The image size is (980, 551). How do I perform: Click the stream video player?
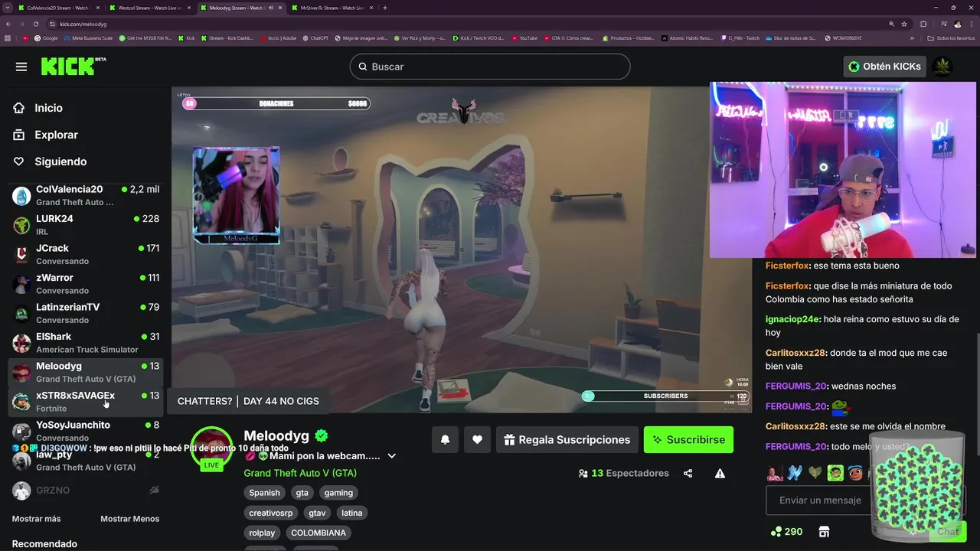[x=462, y=249]
